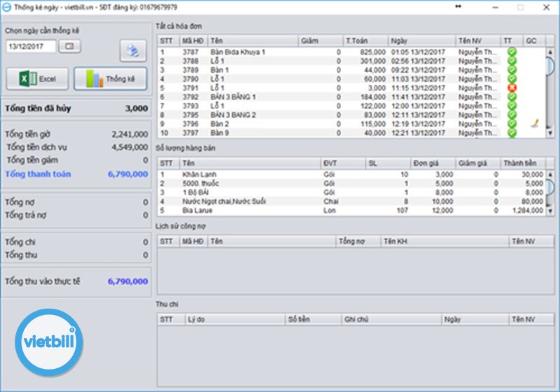Click the date field showing 13/12/2017

[x=31, y=46]
